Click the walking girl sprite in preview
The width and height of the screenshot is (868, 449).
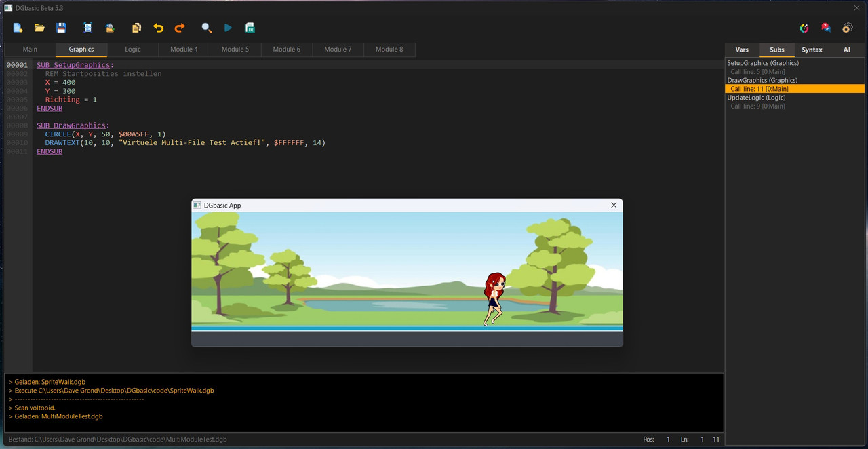[494, 299]
